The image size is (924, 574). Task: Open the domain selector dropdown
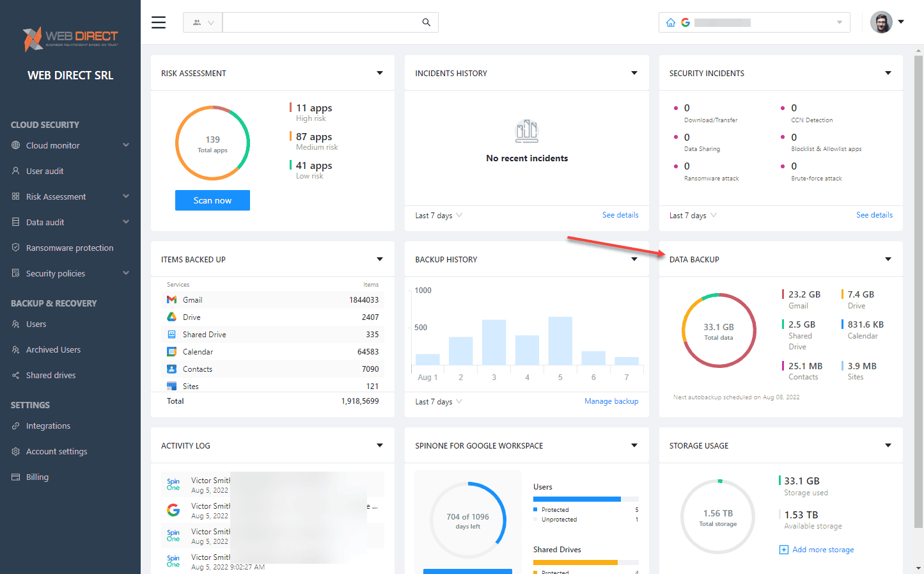coord(755,22)
